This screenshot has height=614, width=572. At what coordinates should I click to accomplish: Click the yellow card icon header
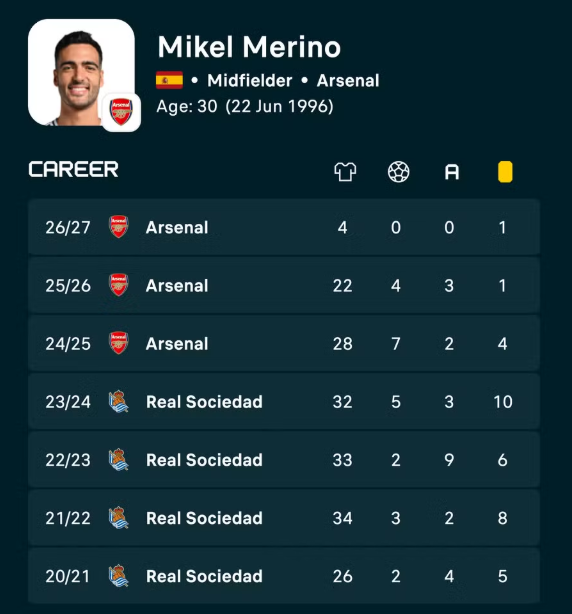point(505,172)
